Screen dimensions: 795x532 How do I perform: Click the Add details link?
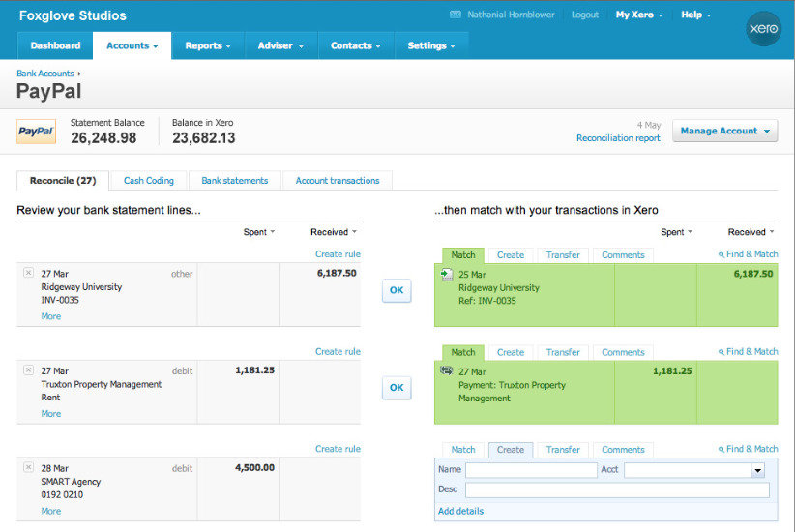pyautogui.click(x=460, y=512)
